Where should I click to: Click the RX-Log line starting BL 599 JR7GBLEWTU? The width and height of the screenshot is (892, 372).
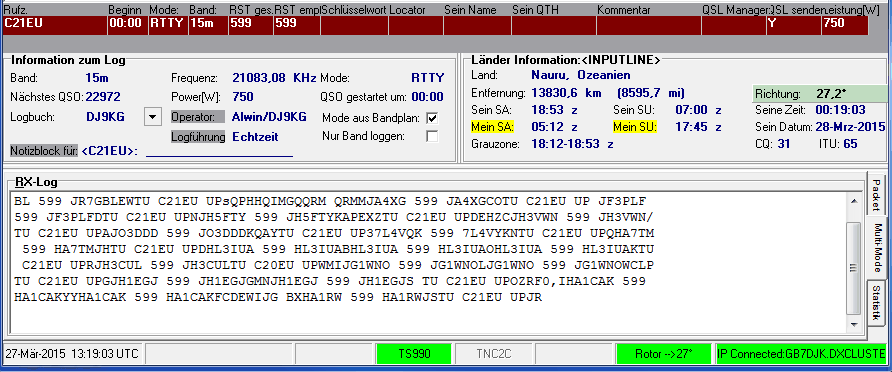pyautogui.click(x=330, y=201)
